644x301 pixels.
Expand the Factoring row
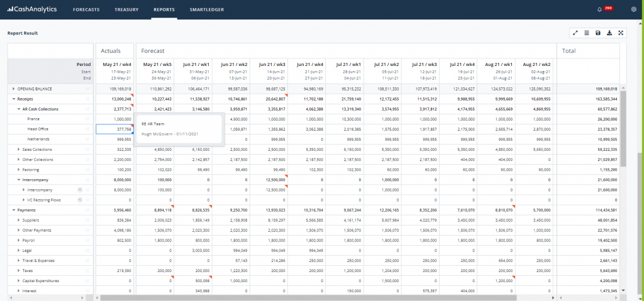click(18, 170)
